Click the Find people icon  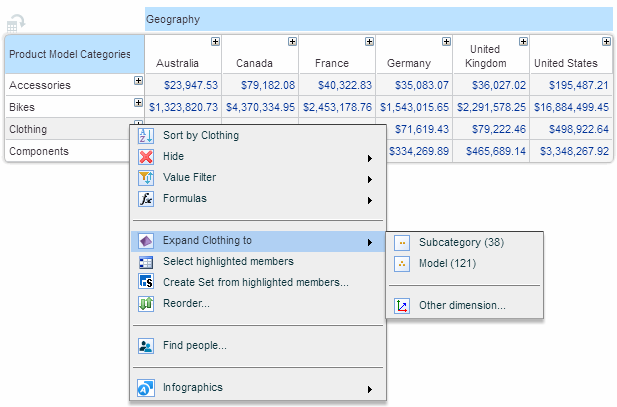(146, 346)
